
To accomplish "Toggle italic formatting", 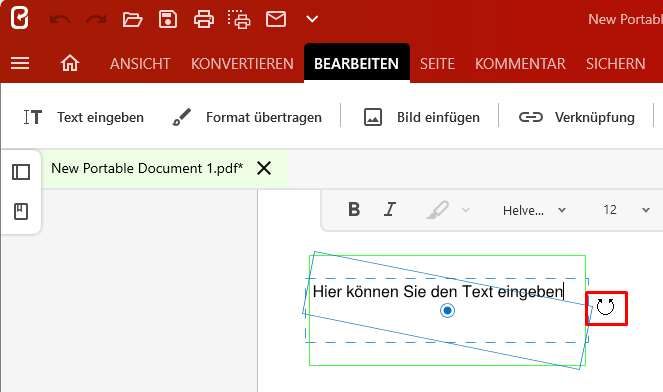I will [390, 209].
